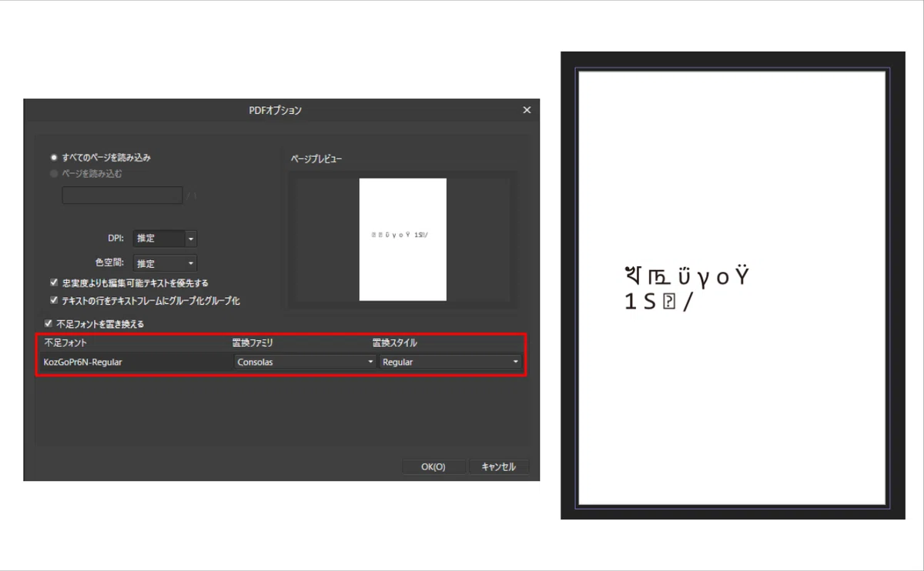This screenshot has height=571, width=924.
Task: Select the すべてのページを読み込み radio button
Action: (x=55, y=157)
